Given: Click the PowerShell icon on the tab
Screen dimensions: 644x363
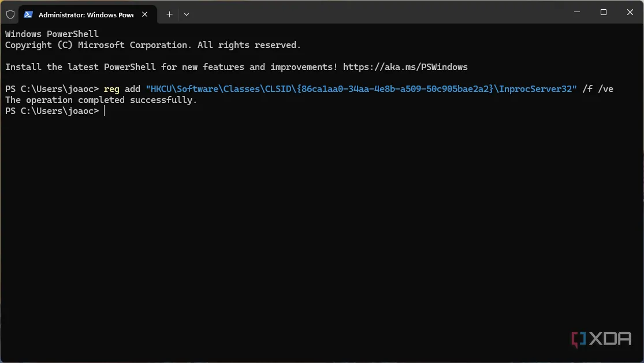Looking at the screenshot, I should coord(28,15).
